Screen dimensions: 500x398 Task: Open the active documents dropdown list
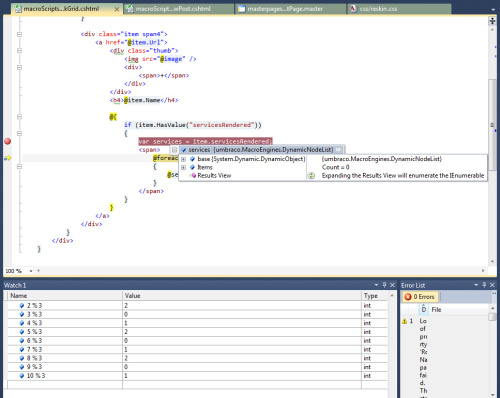493,10
